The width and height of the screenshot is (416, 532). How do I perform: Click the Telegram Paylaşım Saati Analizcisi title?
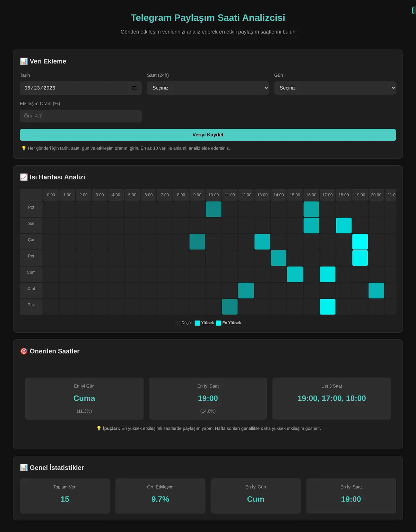coord(208,18)
